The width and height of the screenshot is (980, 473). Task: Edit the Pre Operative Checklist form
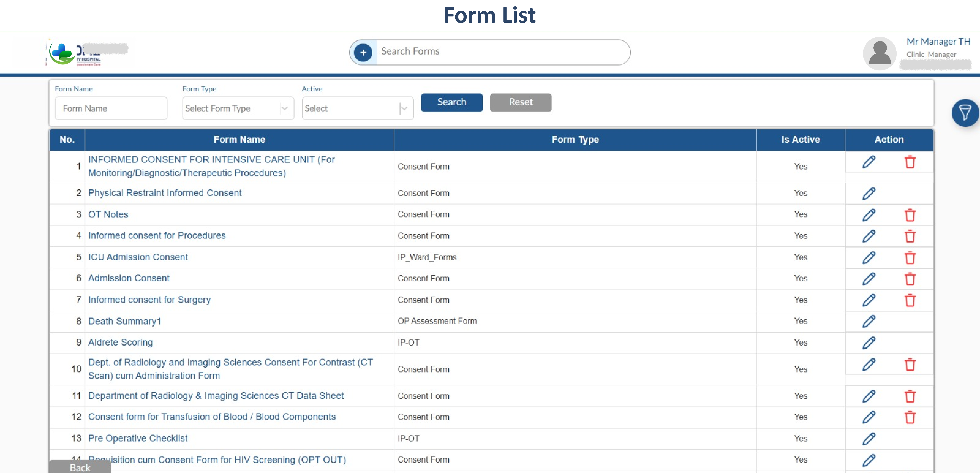[869, 439]
